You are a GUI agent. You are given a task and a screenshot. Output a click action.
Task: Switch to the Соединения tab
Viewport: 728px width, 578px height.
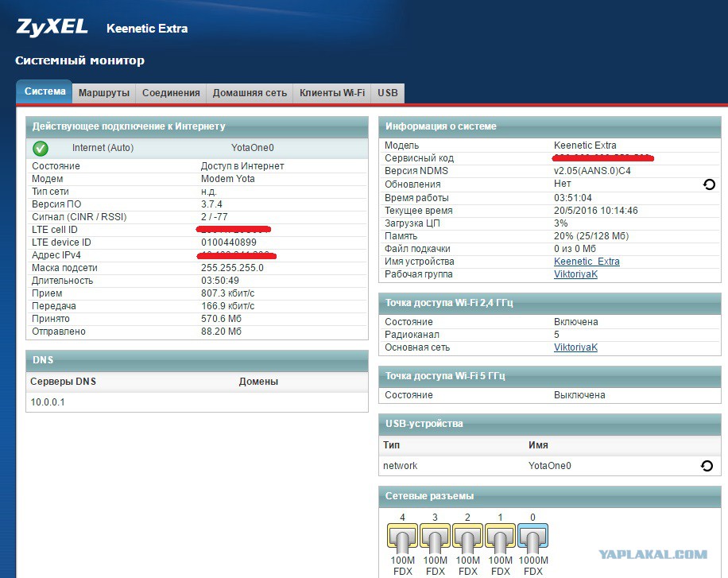coord(171,93)
